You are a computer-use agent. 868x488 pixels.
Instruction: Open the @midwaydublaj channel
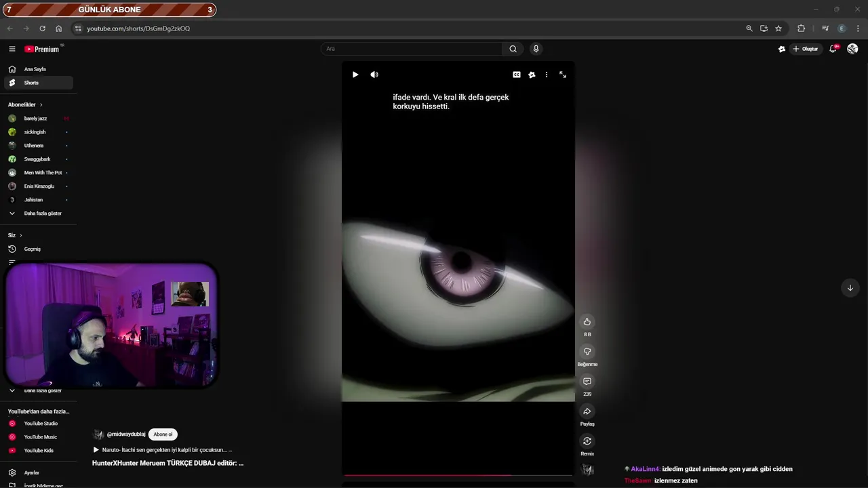tap(126, 434)
